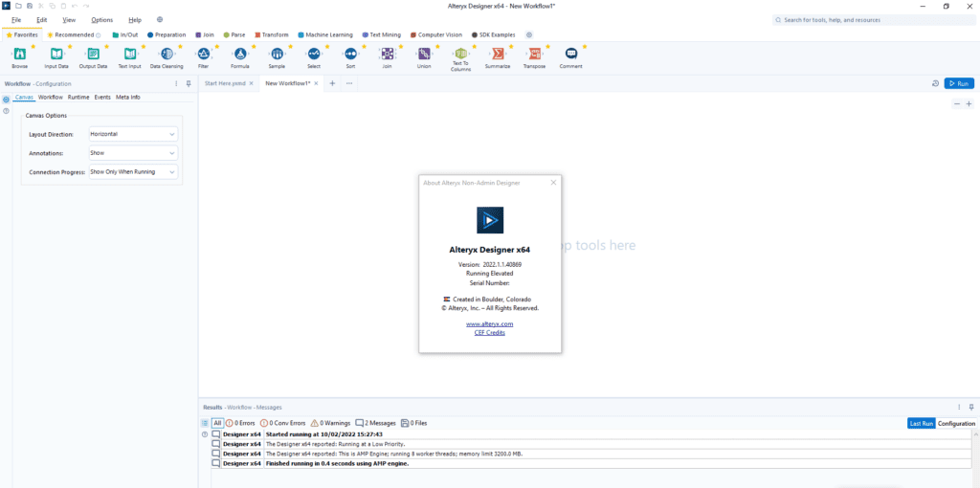Image resolution: width=980 pixels, height=488 pixels.
Task: Toggle the 0 Errors message filter
Action: click(x=240, y=423)
